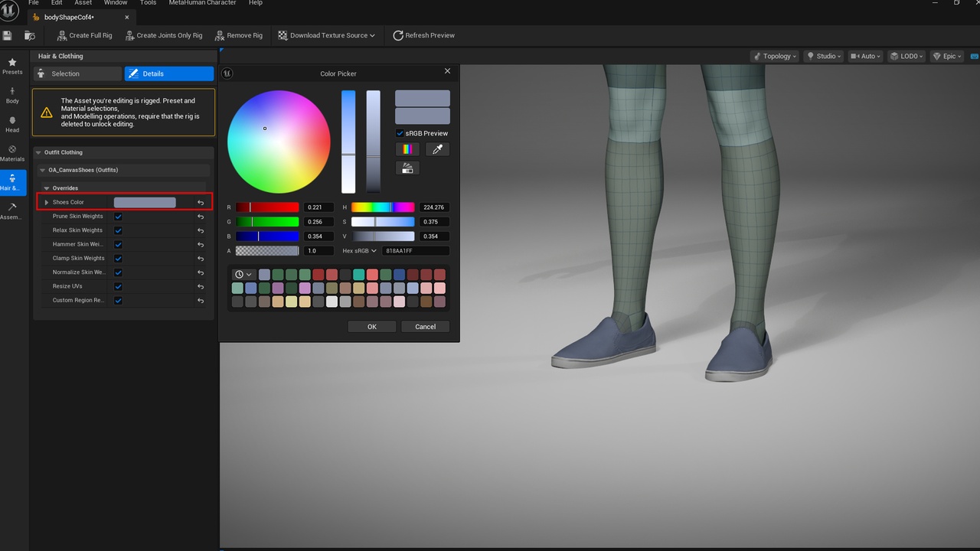Collapse the Overrides section

[47, 188]
